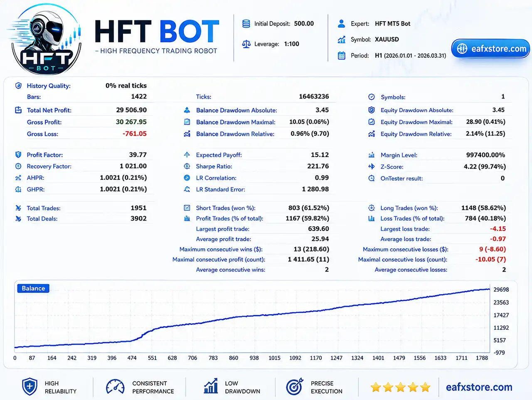This screenshot has width=532, height=400.
Task: Click the History Quality shield icon
Action: (x=18, y=86)
